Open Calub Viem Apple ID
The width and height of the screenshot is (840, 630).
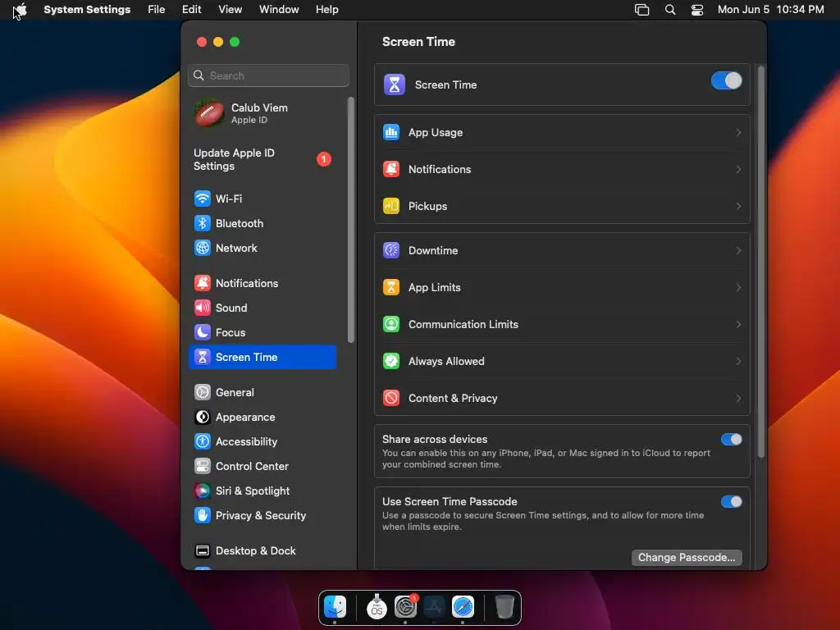[262, 113]
